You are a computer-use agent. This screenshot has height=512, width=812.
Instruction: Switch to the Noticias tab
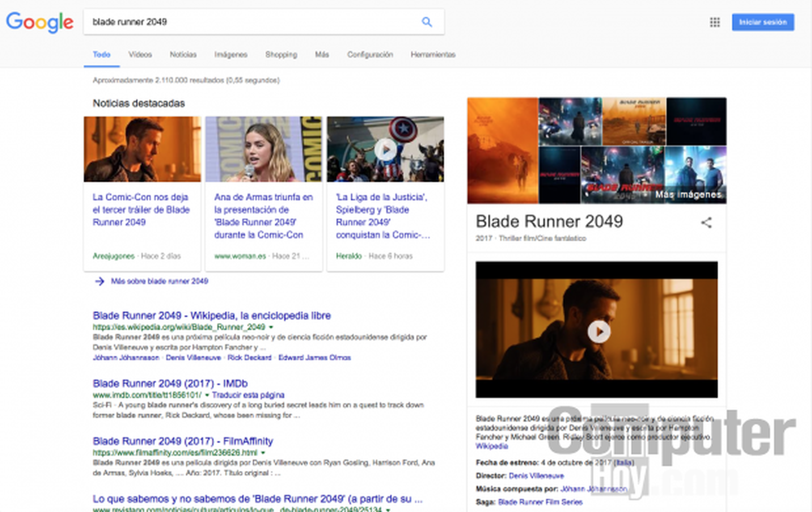pyautogui.click(x=183, y=55)
